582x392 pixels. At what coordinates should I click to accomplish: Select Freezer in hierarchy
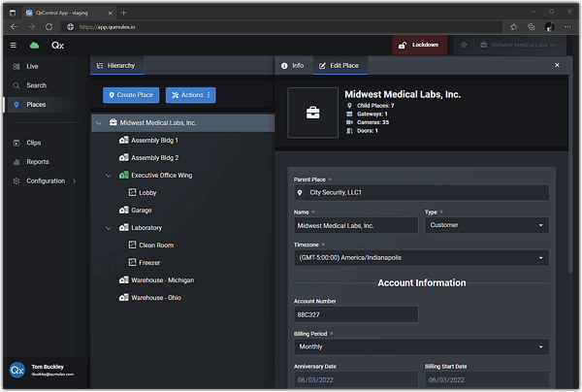point(149,262)
